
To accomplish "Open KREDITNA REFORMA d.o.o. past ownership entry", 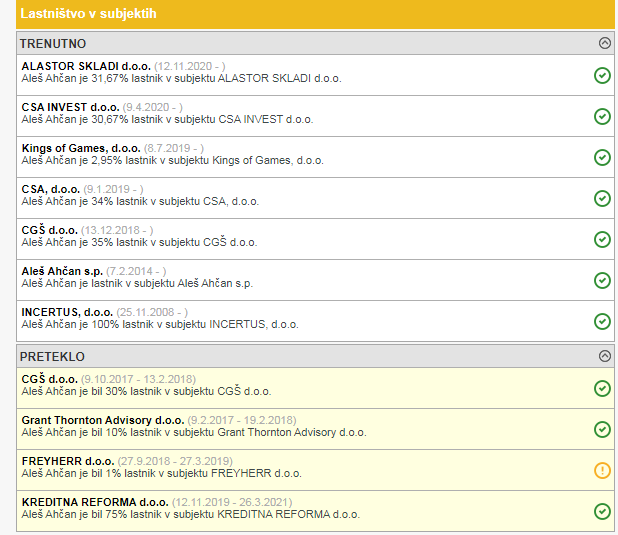I will [94, 502].
